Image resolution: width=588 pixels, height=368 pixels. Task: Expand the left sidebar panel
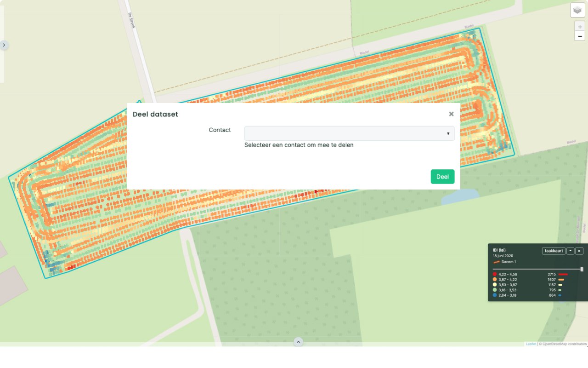coord(4,45)
